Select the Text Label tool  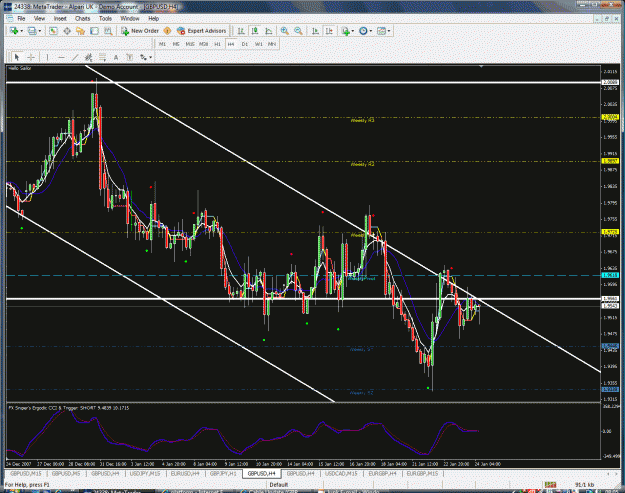tap(130, 57)
